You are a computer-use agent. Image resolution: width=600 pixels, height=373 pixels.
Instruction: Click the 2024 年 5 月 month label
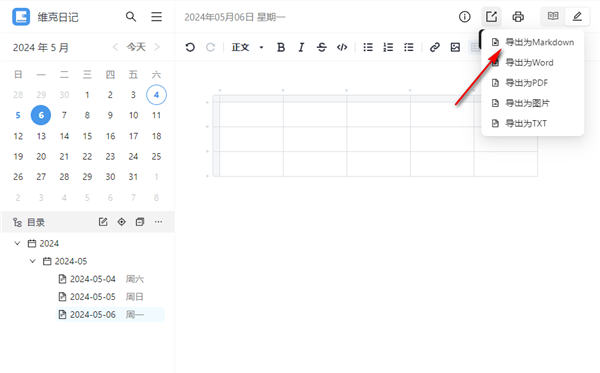pyautogui.click(x=41, y=47)
